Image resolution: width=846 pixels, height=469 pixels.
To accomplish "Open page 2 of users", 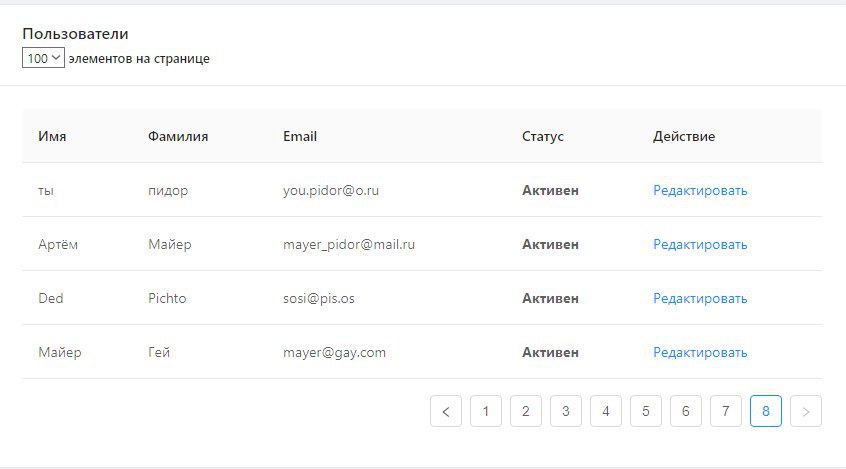I will (x=526, y=411).
